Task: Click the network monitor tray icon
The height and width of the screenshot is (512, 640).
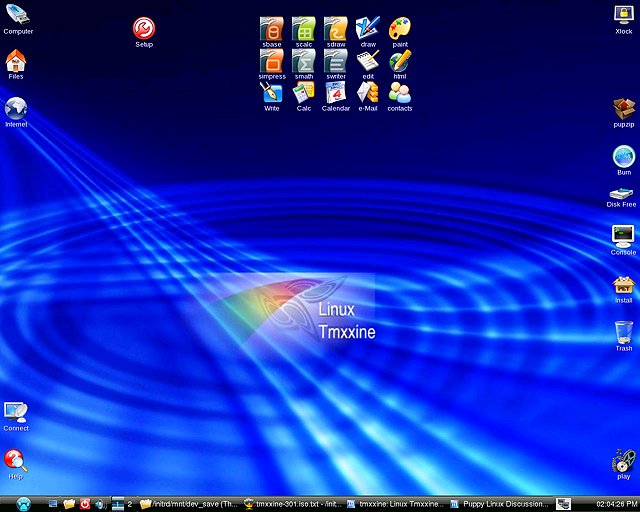Action: click(563, 504)
